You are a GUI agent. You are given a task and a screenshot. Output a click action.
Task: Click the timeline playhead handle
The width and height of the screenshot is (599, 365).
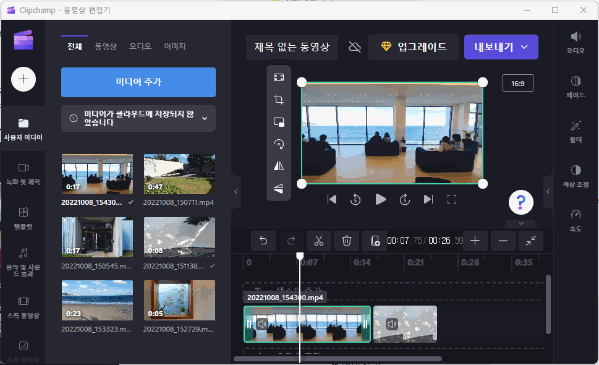300,256
